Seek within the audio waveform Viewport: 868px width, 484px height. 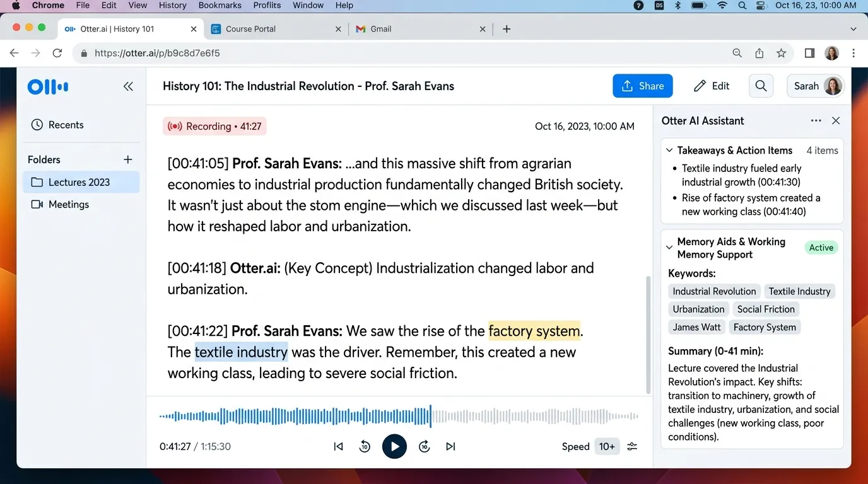click(x=399, y=416)
